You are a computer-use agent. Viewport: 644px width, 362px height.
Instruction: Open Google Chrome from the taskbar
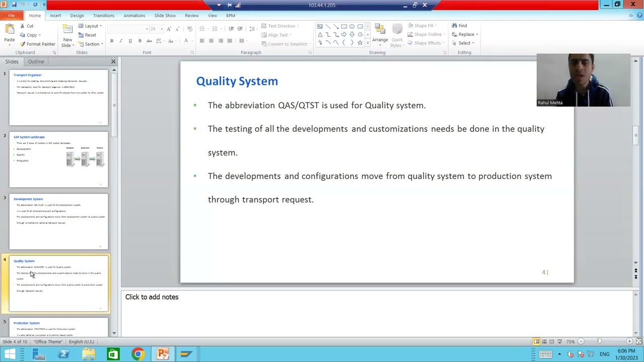[137, 354]
